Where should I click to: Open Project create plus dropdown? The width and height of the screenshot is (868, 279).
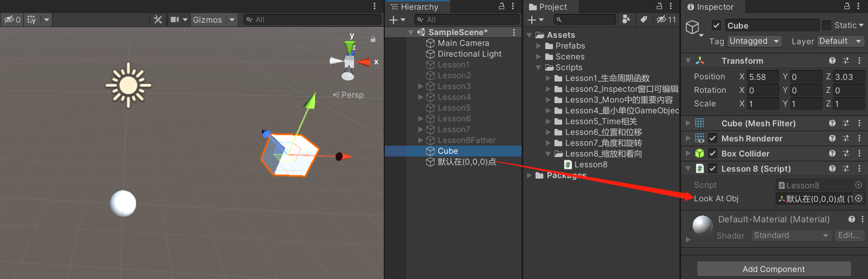coord(536,19)
